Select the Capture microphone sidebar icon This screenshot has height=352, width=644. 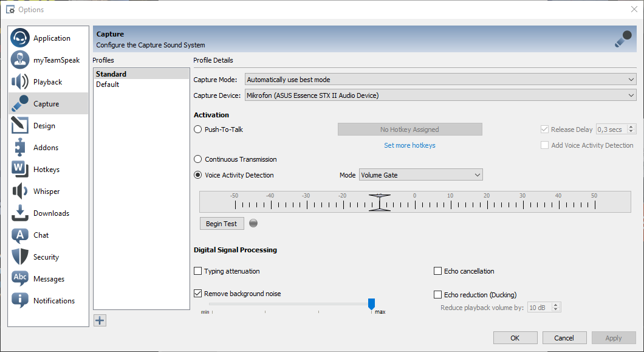(x=20, y=103)
